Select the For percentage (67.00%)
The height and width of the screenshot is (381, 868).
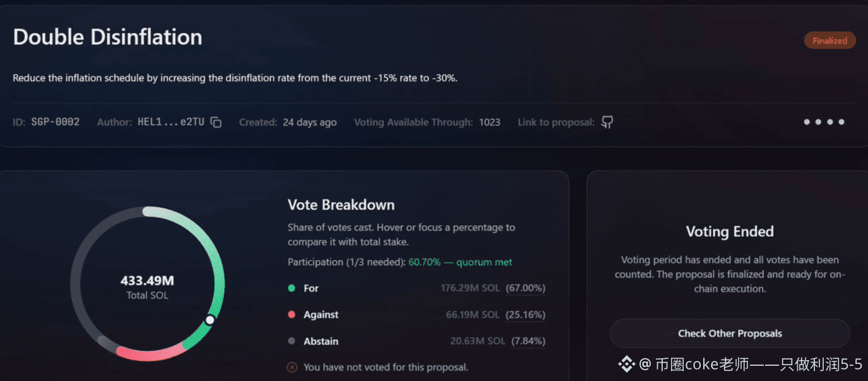coord(526,288)
